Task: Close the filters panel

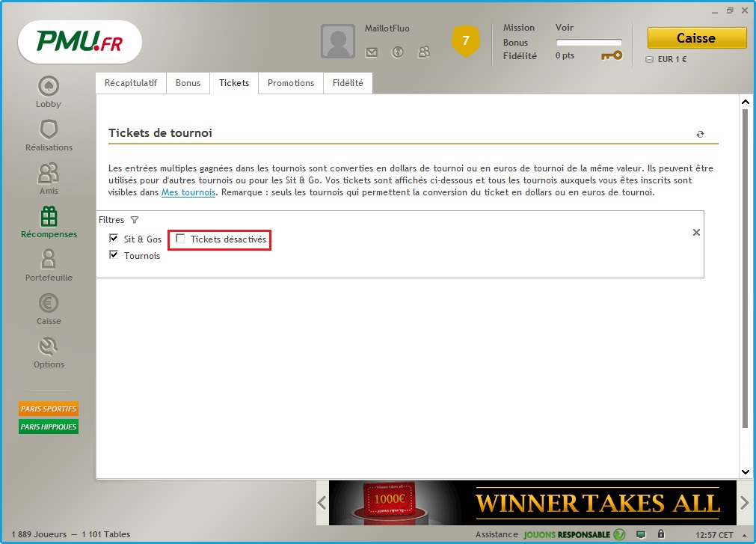Action: click(x=696, y=233)
